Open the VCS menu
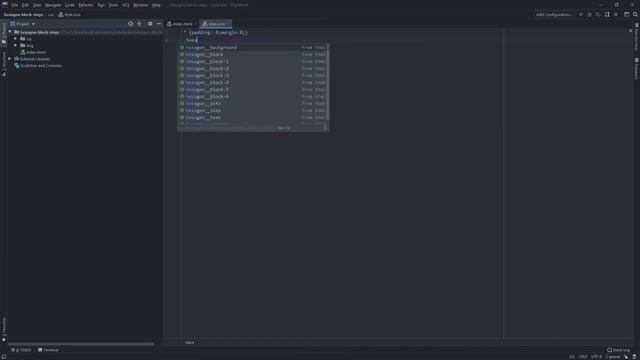The image size is (640, 360). click(x=126, y=5)
